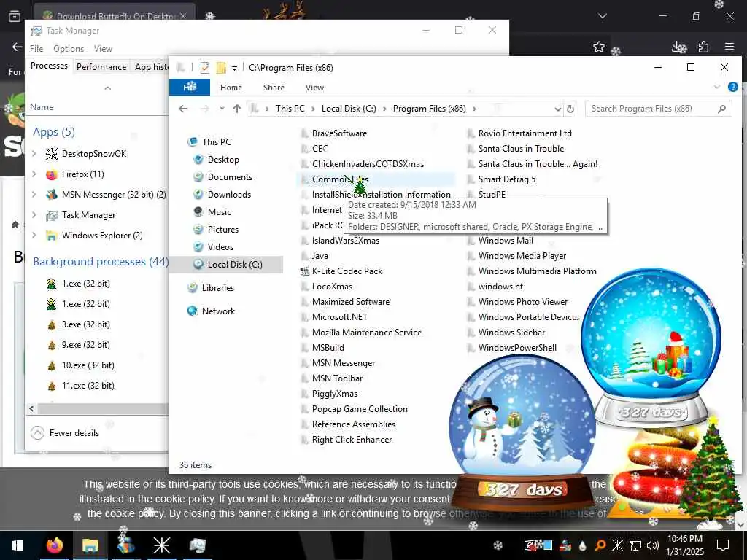This screenshot has height=560, width=747.
Task: Open the Windows Start button
Action: pyautogui.click(x=18, y=545)
